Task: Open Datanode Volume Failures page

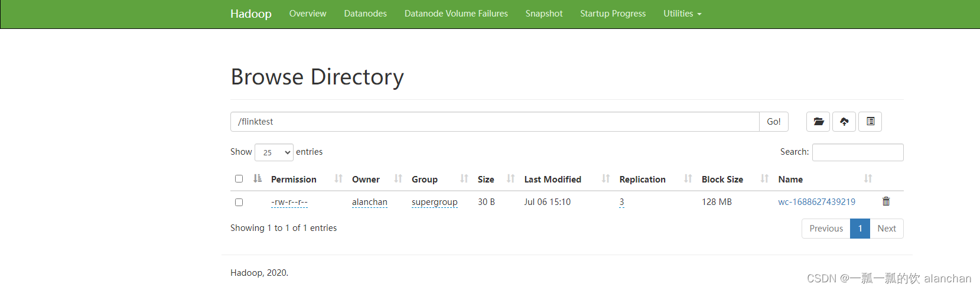Action: coord(456,14)
